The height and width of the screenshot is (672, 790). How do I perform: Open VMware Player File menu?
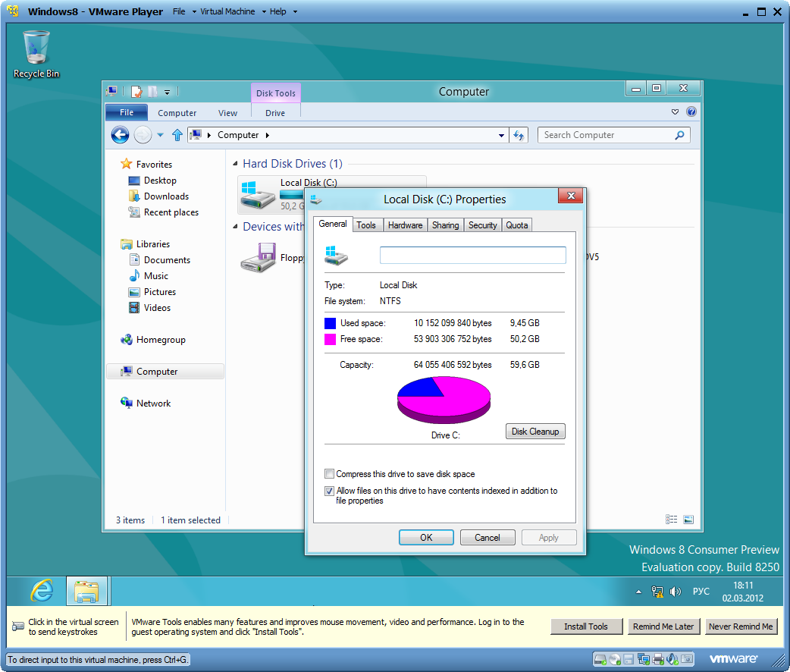[x=180, y=11]
